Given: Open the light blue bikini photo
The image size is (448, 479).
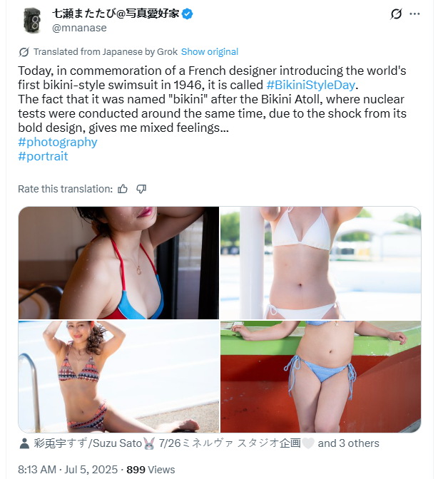Looking at the screenshot, I should [320, 376].
